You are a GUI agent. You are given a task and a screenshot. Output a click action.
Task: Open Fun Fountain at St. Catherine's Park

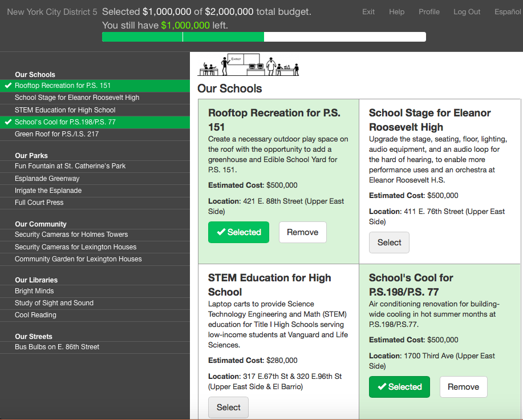pos(95,166)
